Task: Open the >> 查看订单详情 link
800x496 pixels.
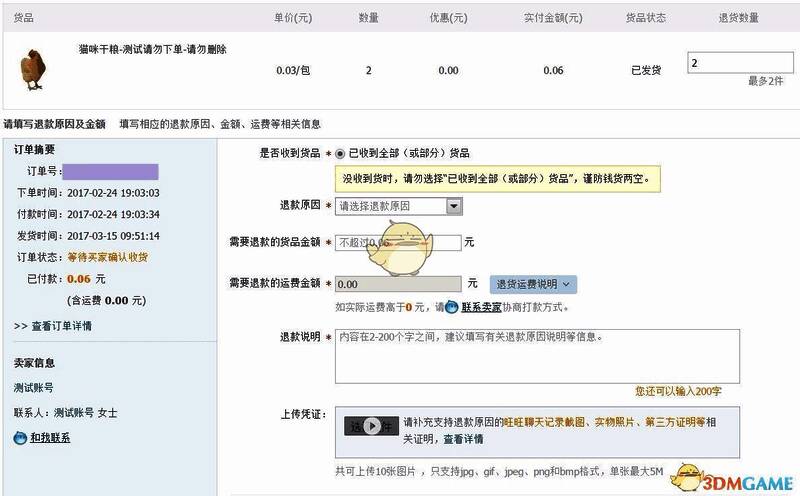Action: [x=53, y=326]
